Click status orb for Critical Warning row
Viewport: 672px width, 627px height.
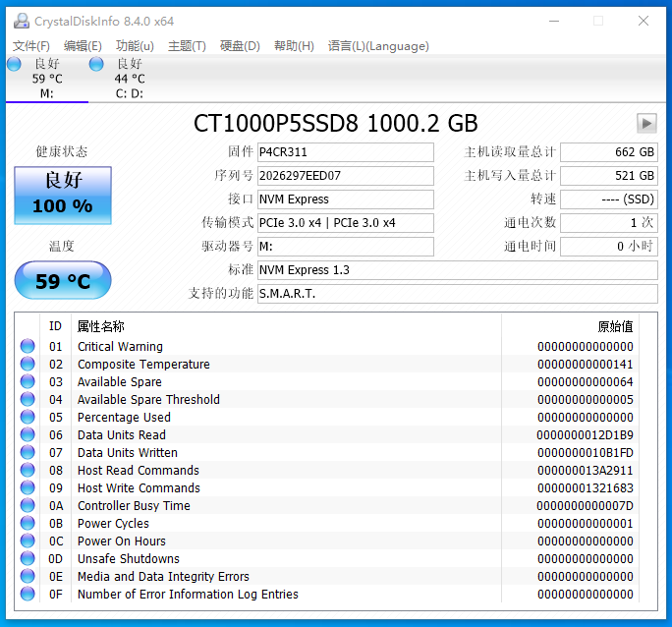[x=28, y=346]
